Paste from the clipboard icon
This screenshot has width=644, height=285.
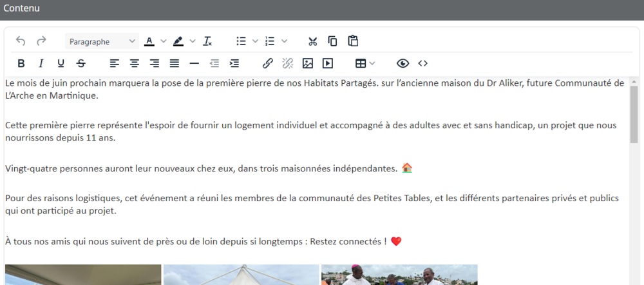(x=353, y=41)
